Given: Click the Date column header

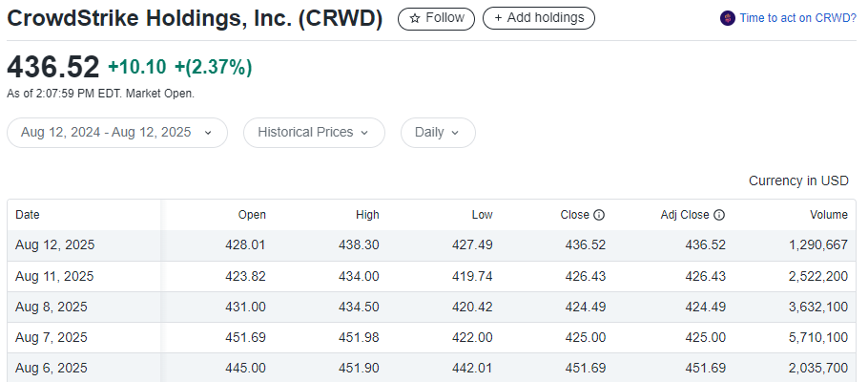Looking at the screenshot, I should point(28,215).
